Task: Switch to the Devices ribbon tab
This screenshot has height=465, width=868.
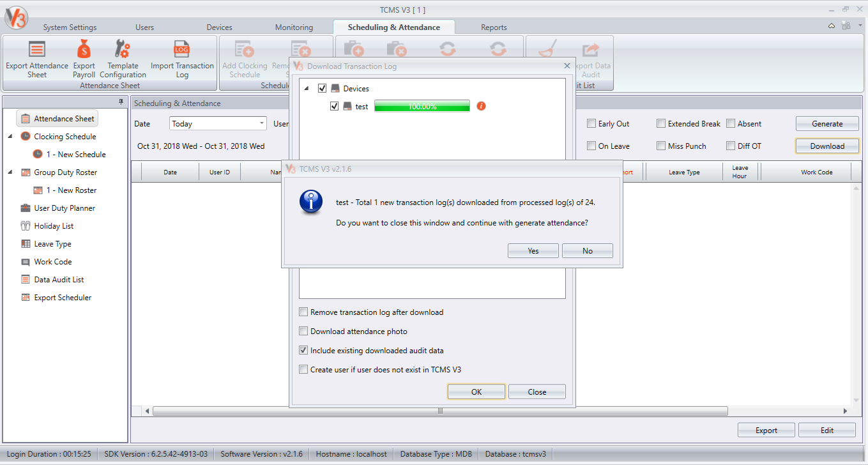Action: (219, 27)
